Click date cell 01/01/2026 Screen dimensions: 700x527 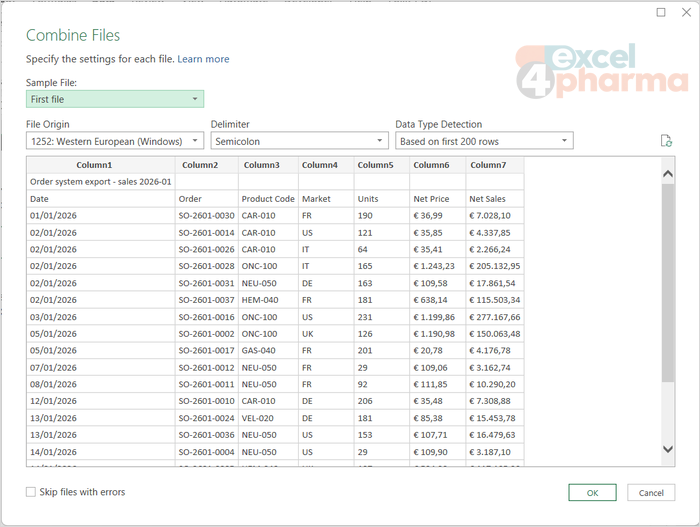tap(101, 216)
